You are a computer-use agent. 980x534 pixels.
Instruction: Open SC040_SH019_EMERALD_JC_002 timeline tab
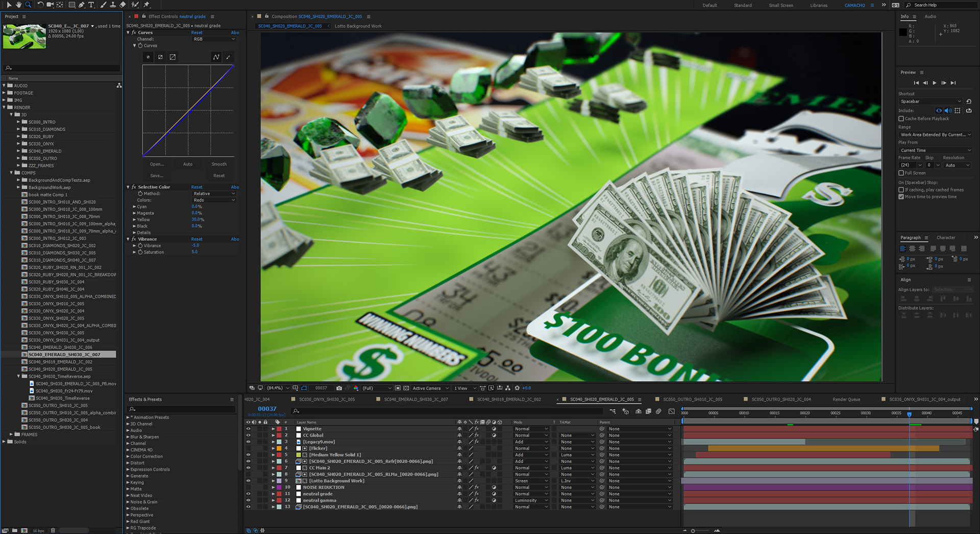point(509,399)
